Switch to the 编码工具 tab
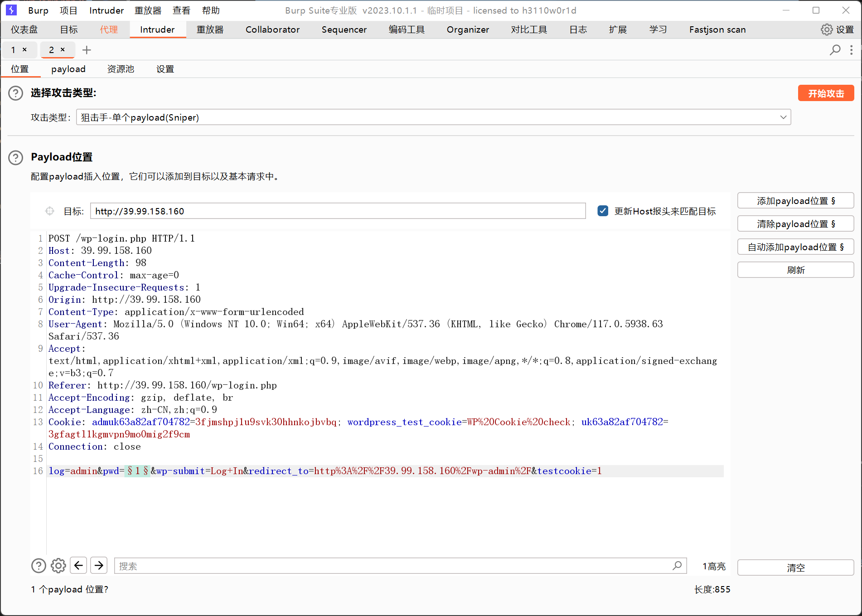Image resolution: width=862 pixels, height=616 pixels. point(407,29)
